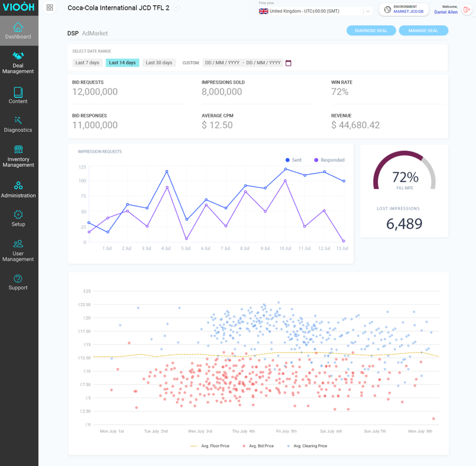This screenshot has height=466, width=476.
Task: Open the Support question mark icon
Action: tap(18, 278)
